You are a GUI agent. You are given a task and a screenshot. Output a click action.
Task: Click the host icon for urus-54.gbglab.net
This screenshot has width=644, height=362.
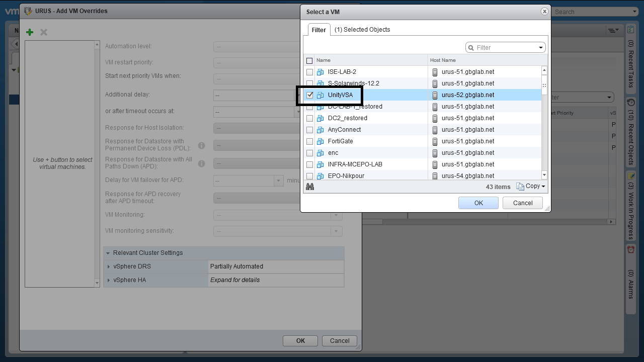pos(435,176)
